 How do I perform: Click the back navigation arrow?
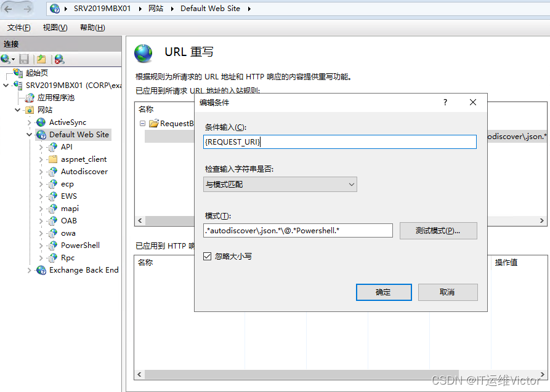[x=8, y=9]
